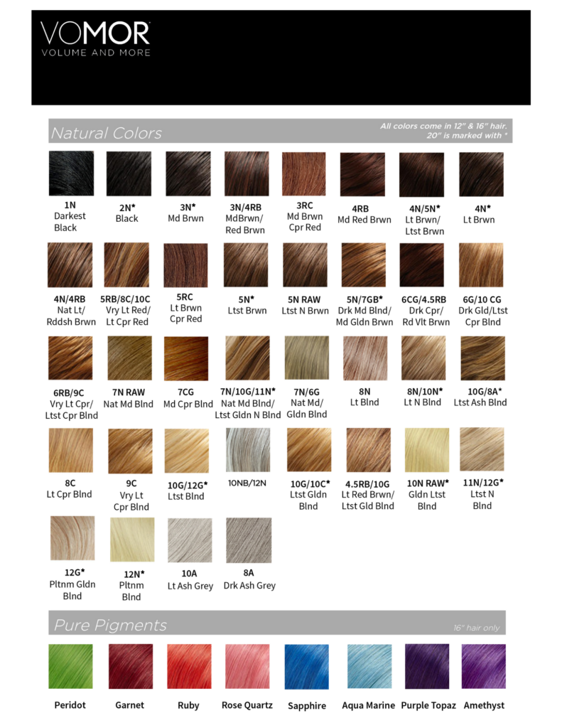This screenshot has width=562, height=728.
Task: Pick the Aqua Marine pigment swatch
Action: tap(369, 666)
